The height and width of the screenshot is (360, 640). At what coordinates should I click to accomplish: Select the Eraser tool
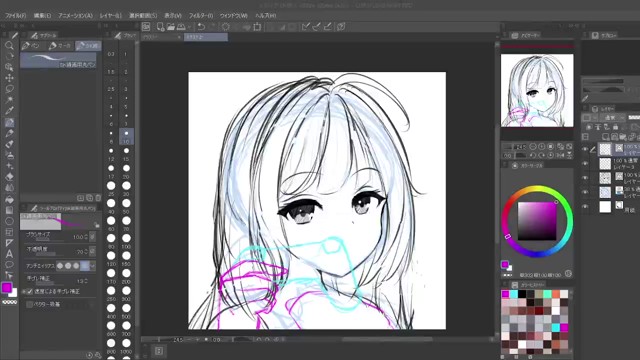9,177
